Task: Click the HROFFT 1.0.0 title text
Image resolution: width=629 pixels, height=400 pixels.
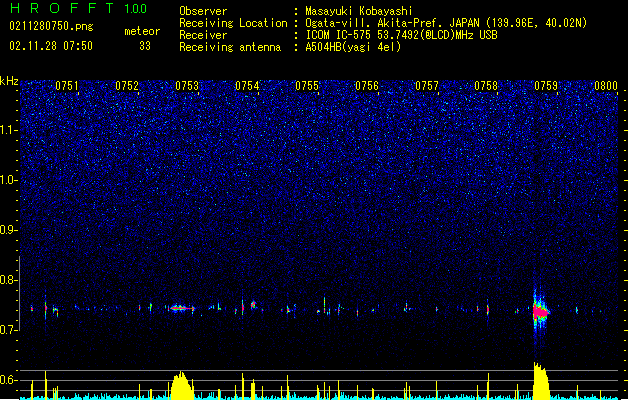Action: tap(78, 8)
